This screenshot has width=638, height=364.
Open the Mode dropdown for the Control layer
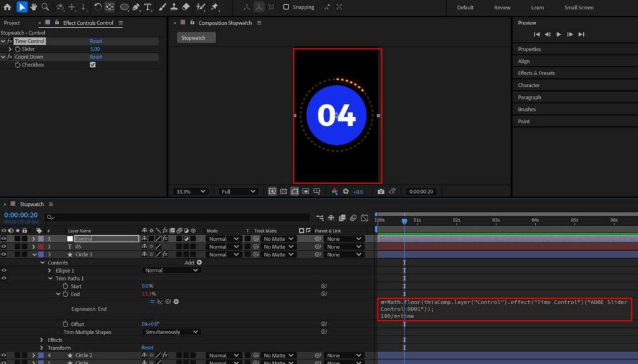224,239
